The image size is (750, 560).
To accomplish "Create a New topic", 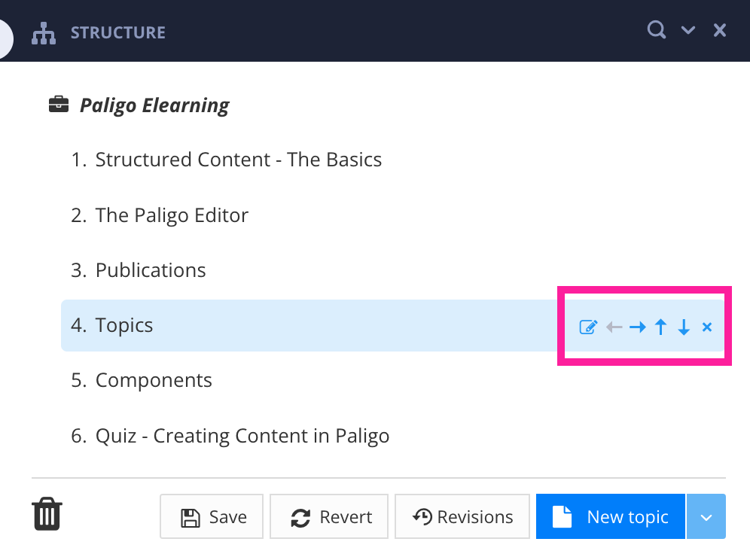I will pos(610,516).
